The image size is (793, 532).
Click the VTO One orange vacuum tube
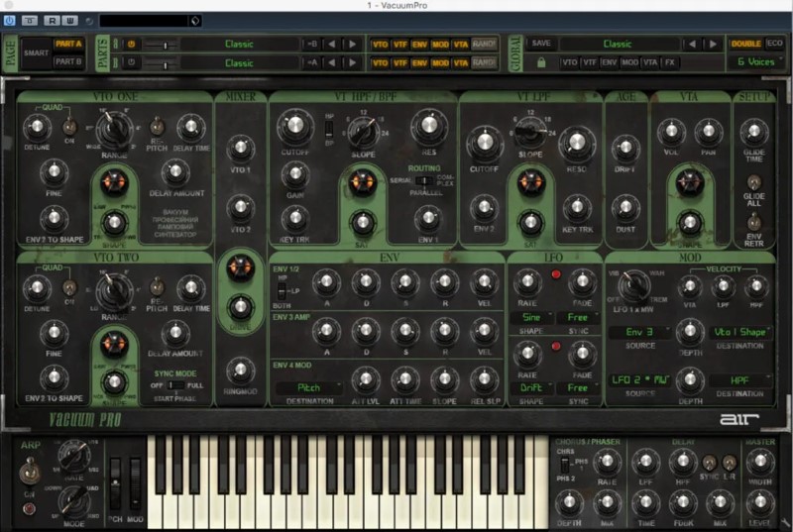pos(114,183)
